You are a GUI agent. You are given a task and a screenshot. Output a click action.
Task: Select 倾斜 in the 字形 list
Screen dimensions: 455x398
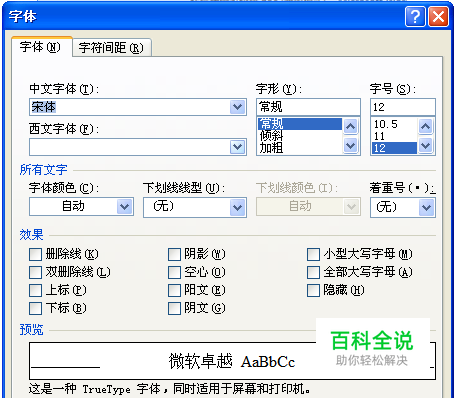point(300,136)
